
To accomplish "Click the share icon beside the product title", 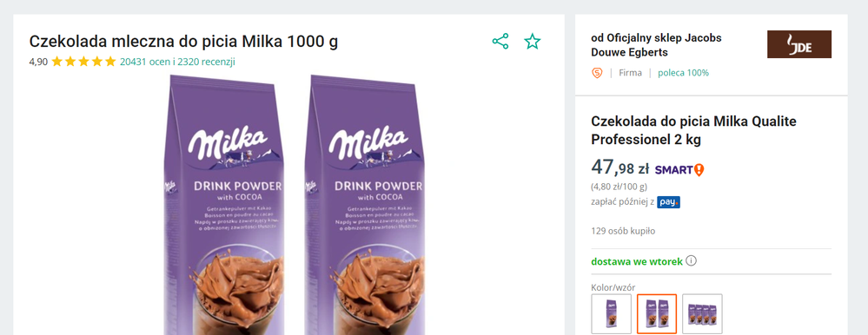I will tap(500, 42).
